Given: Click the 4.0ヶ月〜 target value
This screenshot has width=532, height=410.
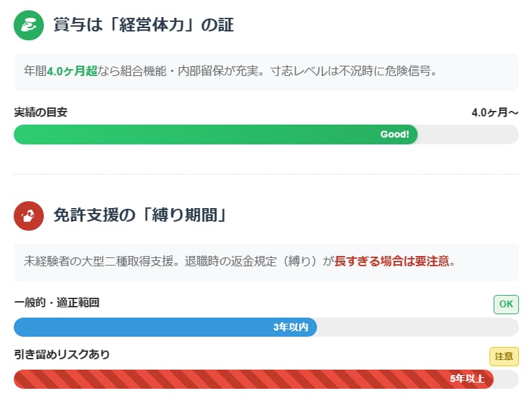Looking at the screenshot, I should (494, 113).
